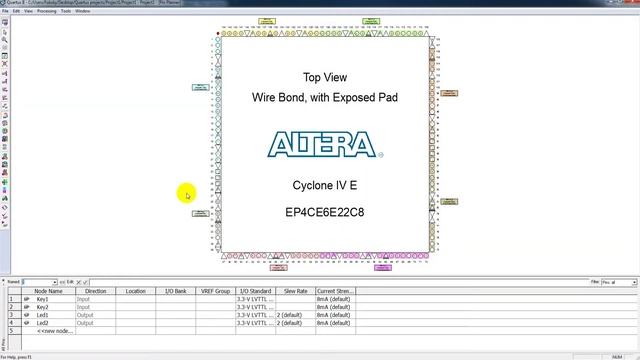
Task: Open the Tools menu
Action: tap(66, 11)
